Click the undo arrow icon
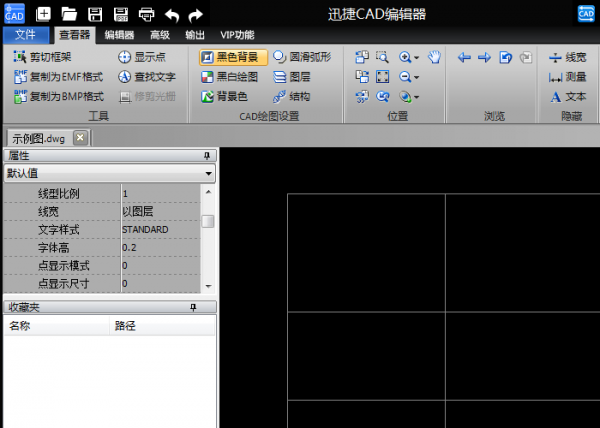Viewport: 600px width, 428px height. (x=171, y=14)
